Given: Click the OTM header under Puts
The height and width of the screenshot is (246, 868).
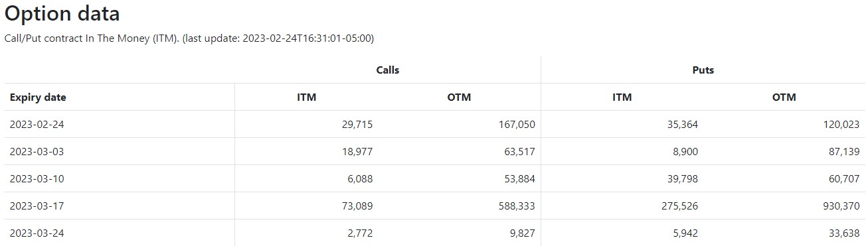Looking at the screenshot, I should [x=784, y=97].
